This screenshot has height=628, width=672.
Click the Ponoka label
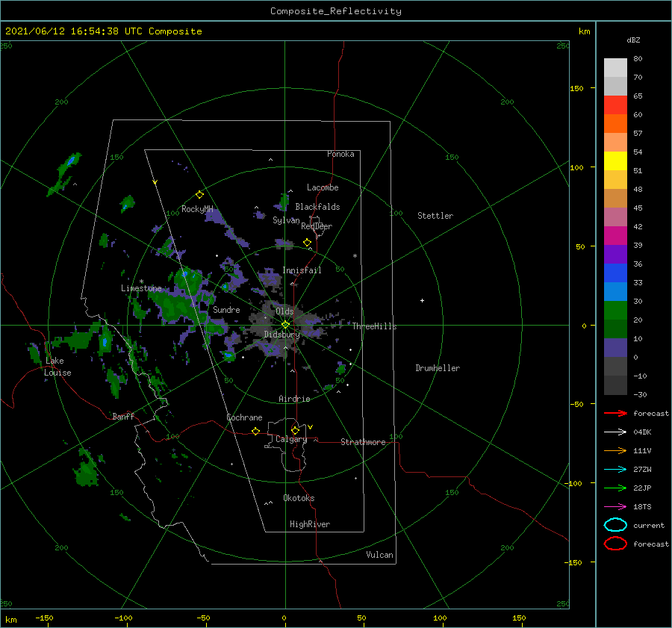click(x=340, y=154)
